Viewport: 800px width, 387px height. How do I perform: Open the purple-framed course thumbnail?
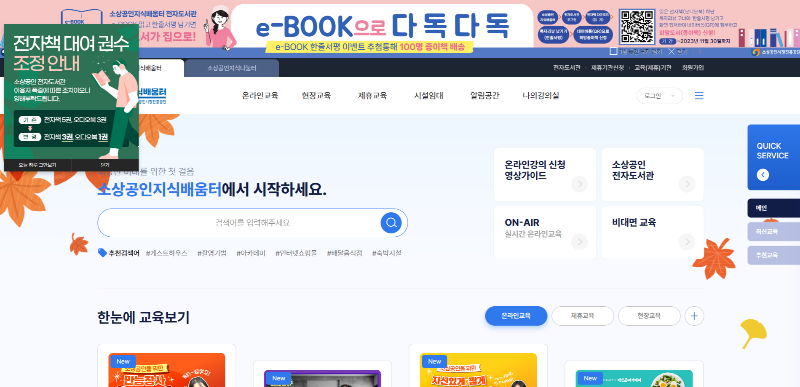click(x=322, y=378)
